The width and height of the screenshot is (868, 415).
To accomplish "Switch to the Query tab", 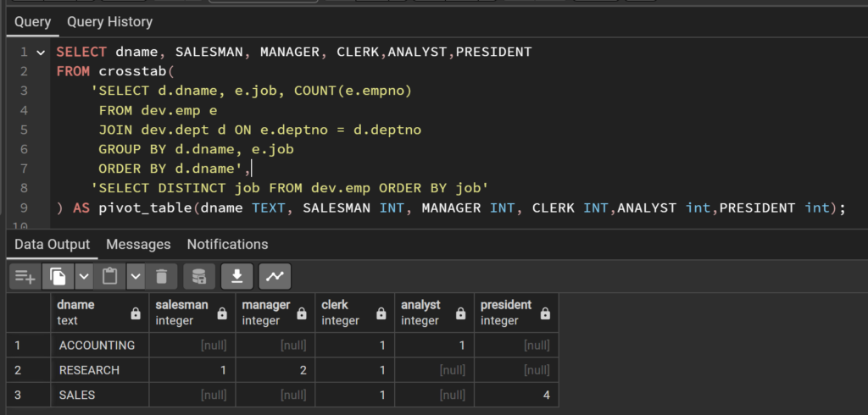I will click(x=33, y=22).
